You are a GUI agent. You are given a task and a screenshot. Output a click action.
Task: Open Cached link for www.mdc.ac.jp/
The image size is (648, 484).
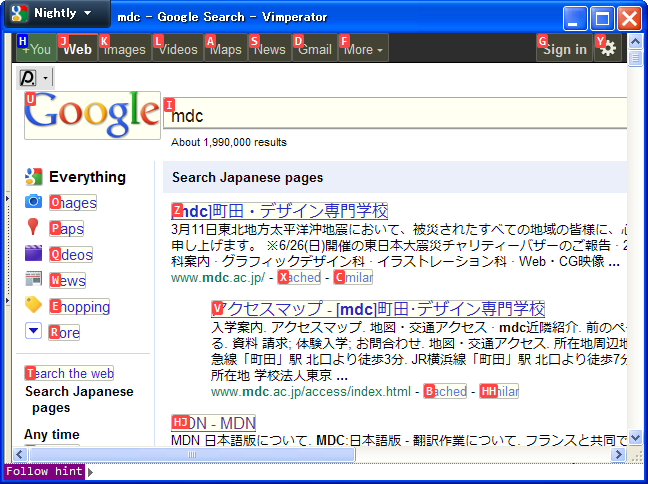(x=299, y=277)
